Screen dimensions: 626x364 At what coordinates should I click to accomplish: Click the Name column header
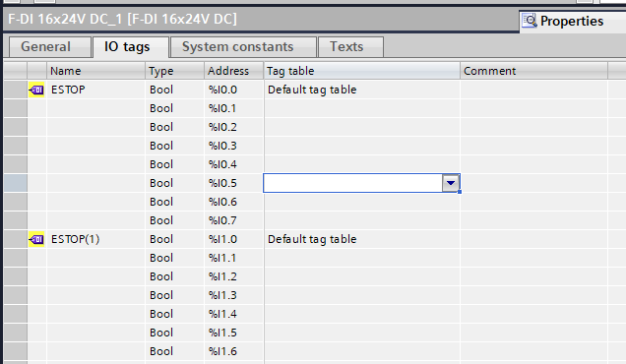(95, 71)
